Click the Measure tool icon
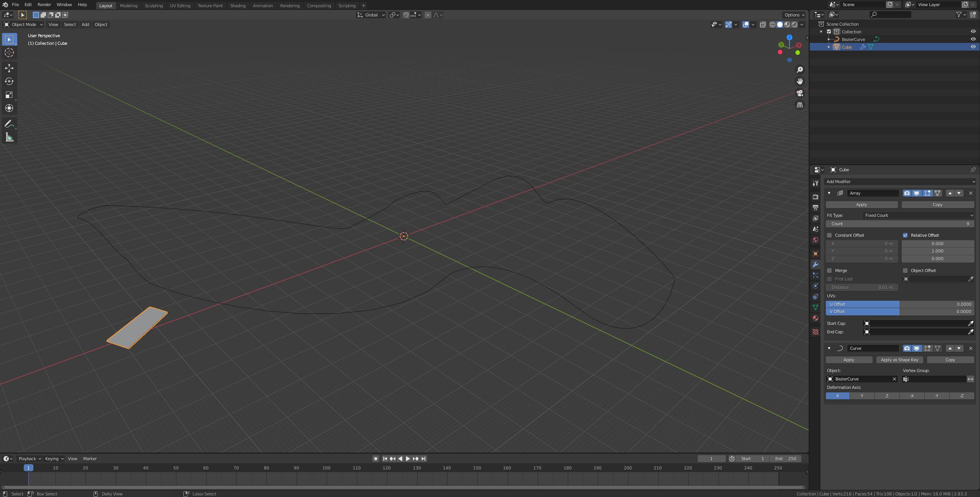 click(x=8, y=138)
